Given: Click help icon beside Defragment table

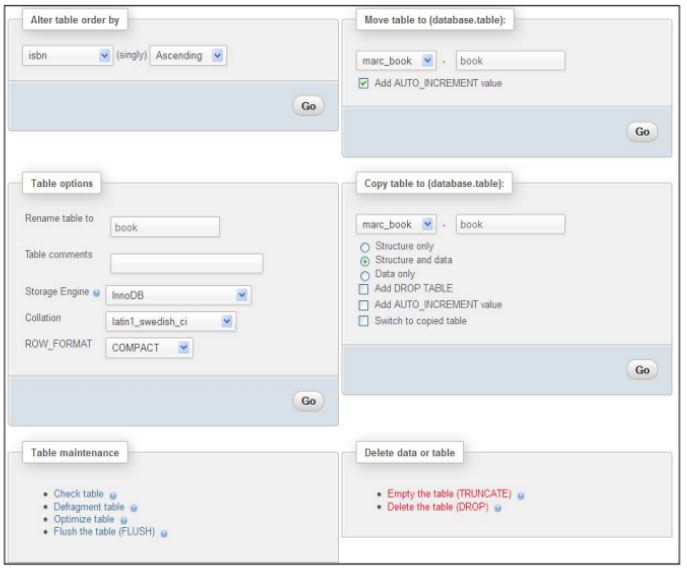Looking at the screenshot, I should 134,507.
